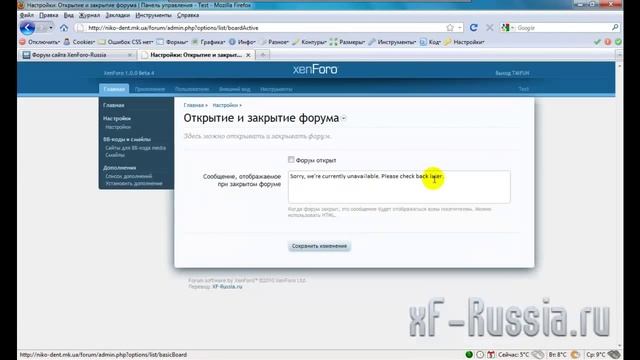Open the Firefox home page icon
640x360 pixels.
coord(64,28)
